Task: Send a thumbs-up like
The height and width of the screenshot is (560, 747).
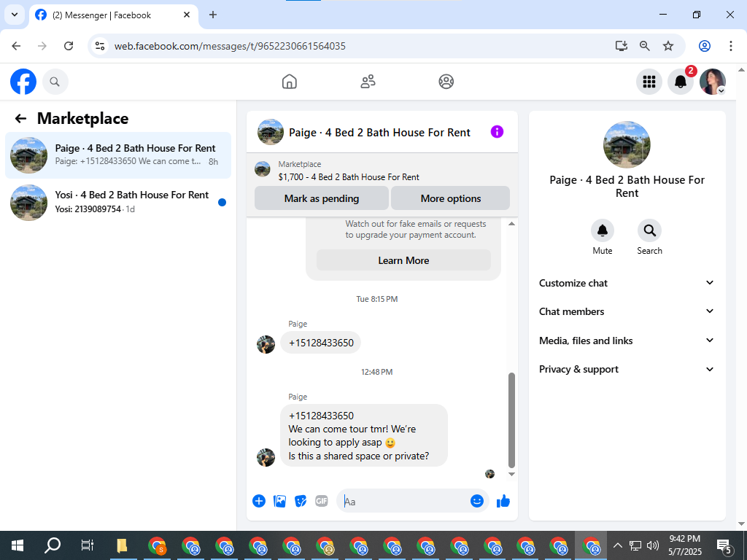Action: tap(503, 501)
